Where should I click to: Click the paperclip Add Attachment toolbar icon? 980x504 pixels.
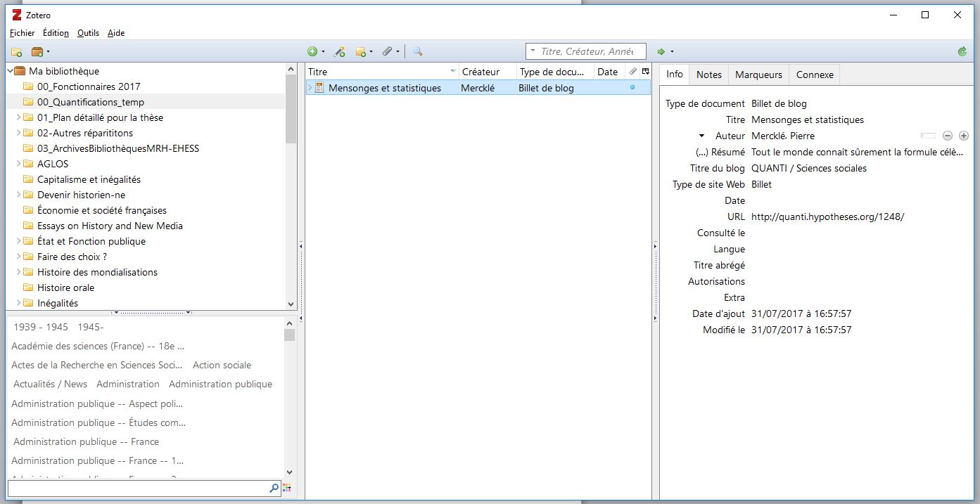[387, 51]
